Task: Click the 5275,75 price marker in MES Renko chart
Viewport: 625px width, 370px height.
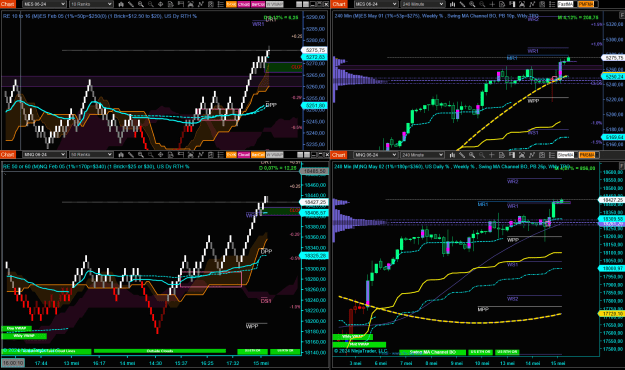Action: coord(315,50)
